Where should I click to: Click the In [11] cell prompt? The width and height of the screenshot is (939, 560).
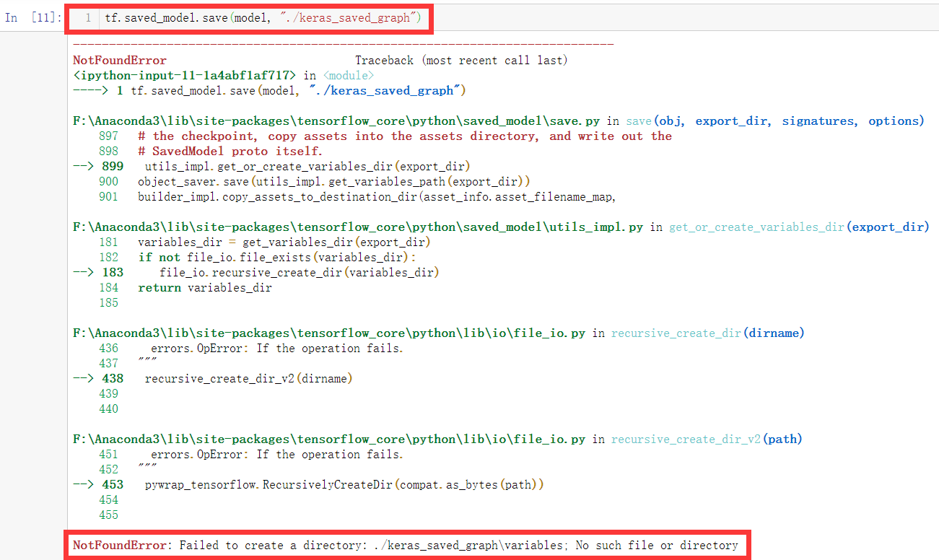click(34, 18)
